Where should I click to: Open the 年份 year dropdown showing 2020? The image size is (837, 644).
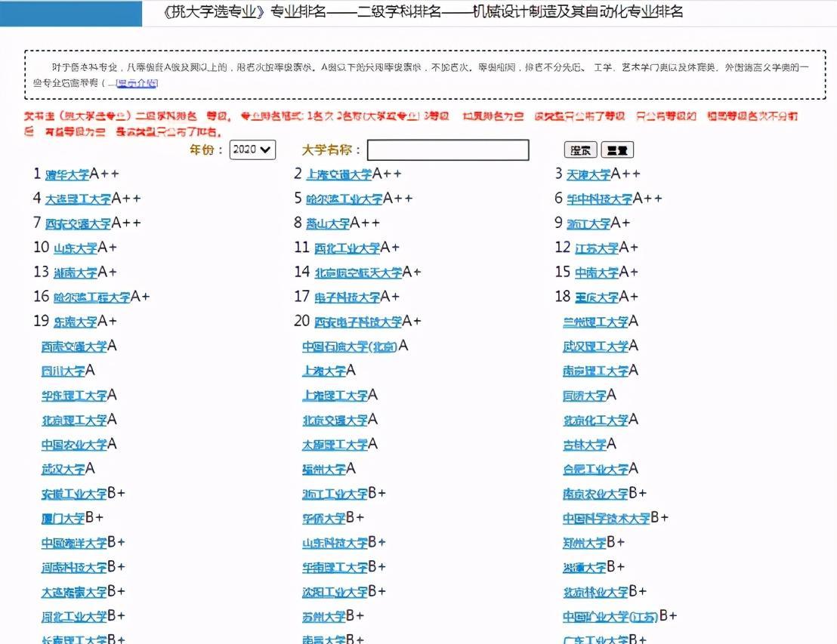[x=252, y=150]
